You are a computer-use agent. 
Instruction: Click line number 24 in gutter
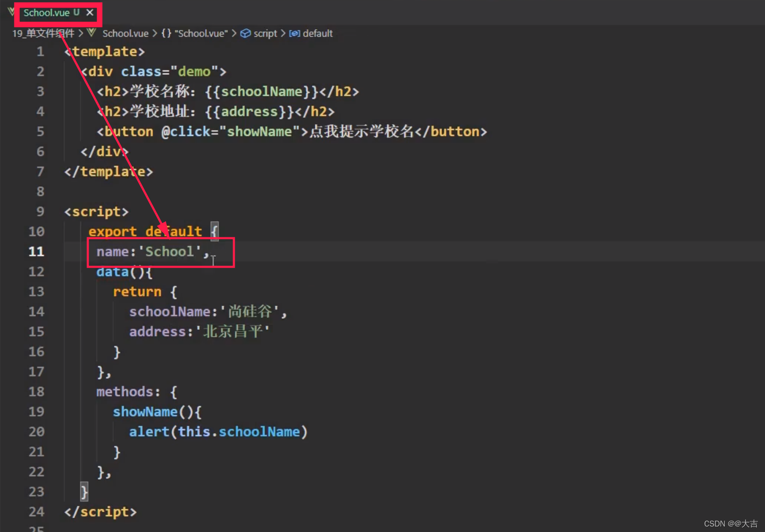tap(36, 512)
